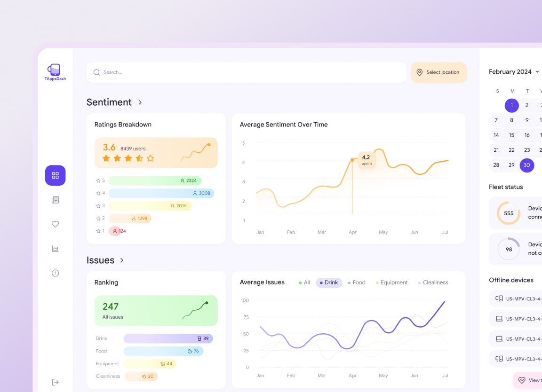
Task: Open the dashboard grid icon in sidebar
Action: (x=56, y=175)
